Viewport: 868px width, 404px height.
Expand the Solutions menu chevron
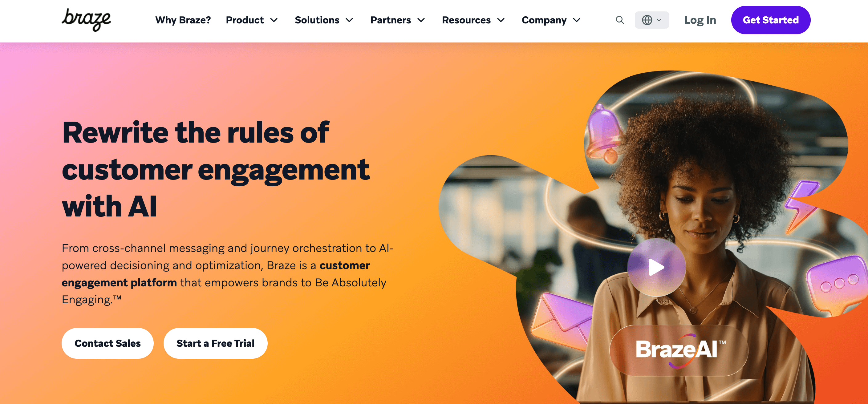[349, 20]
